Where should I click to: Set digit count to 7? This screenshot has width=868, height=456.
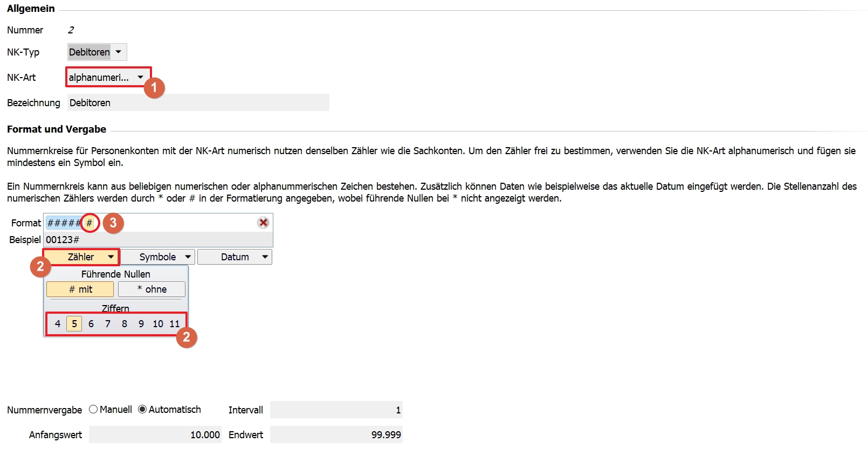tap(108, 324)
